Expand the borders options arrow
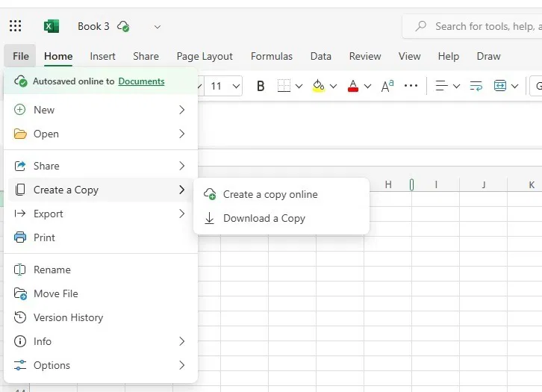 pos(299,86)
